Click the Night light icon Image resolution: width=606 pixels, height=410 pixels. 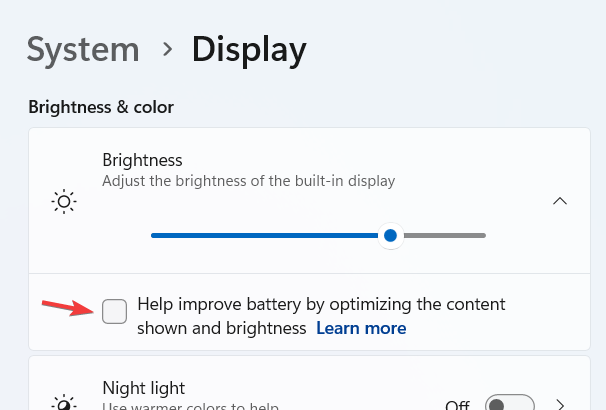click(64, 403)
